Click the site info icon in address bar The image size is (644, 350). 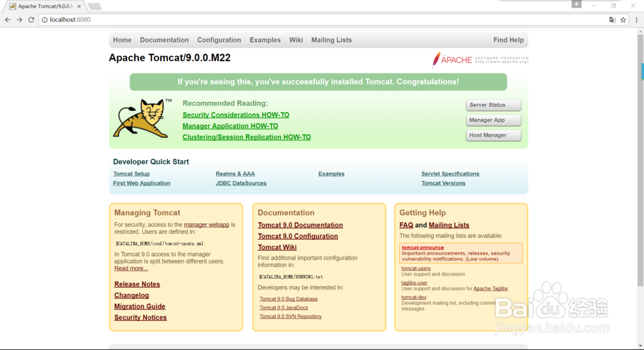44,20
